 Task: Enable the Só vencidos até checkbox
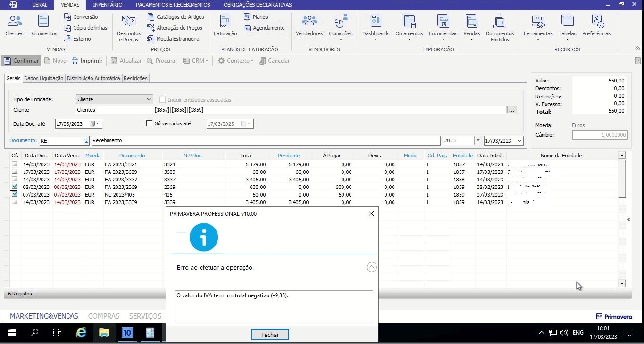(x=150, y=123)
